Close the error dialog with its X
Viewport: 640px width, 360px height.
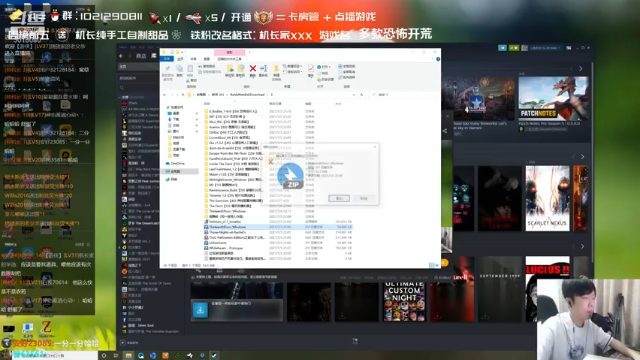pos(375,147)
